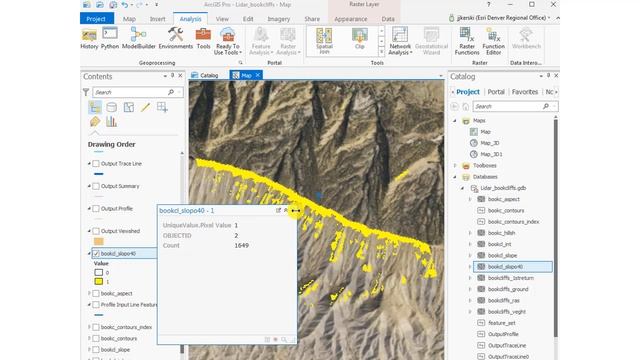Collapse the Maps node in Catalog
The image size is (640, 360).
coord(455,121)
